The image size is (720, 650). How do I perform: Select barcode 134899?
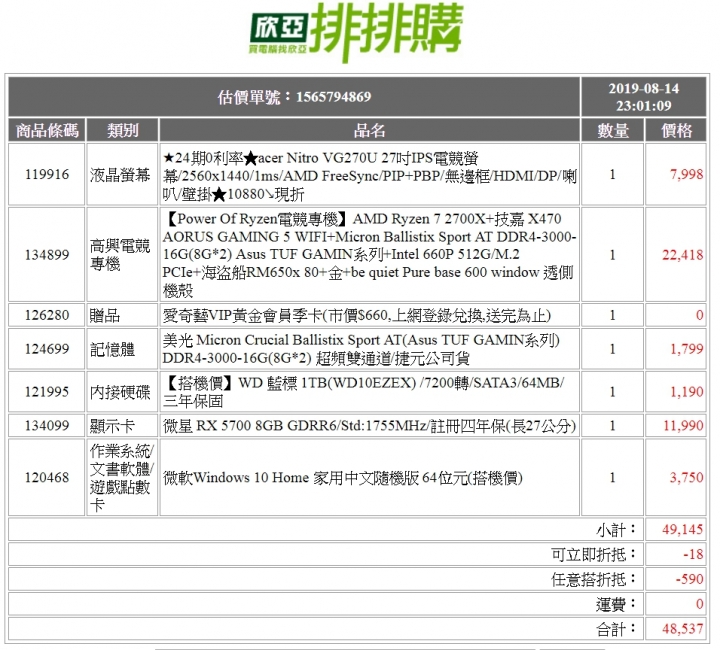click(47, 255)
